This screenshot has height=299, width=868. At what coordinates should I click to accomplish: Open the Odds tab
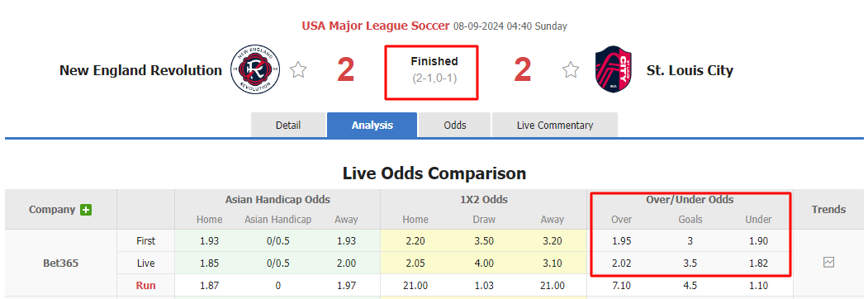tap(454, 126)
